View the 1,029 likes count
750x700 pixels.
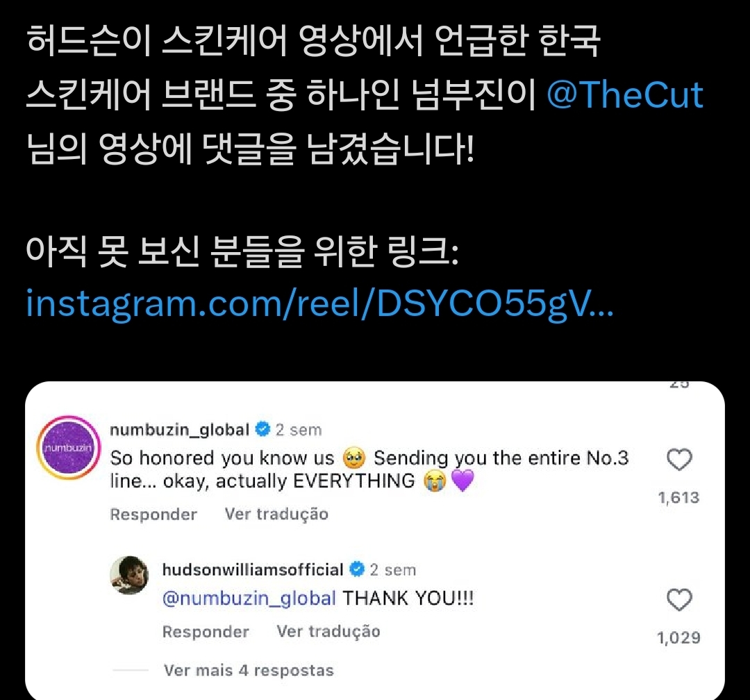[678, 637]
